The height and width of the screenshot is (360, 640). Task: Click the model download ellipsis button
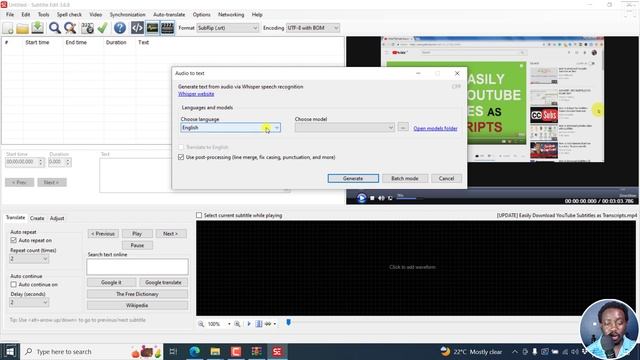pos(403,128)
